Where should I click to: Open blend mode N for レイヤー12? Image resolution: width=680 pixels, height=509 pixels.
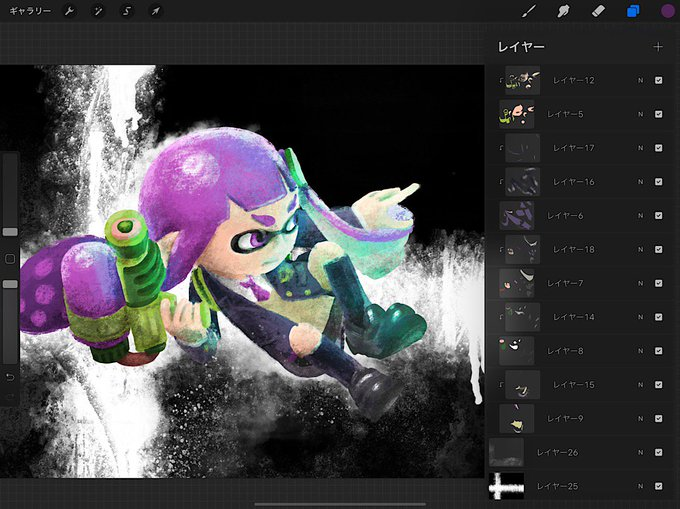click(641, 80)
